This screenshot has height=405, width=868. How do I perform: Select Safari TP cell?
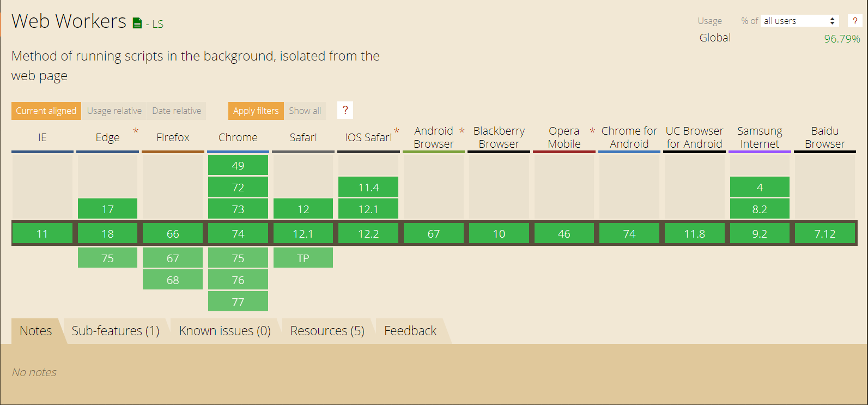[303, 258]
